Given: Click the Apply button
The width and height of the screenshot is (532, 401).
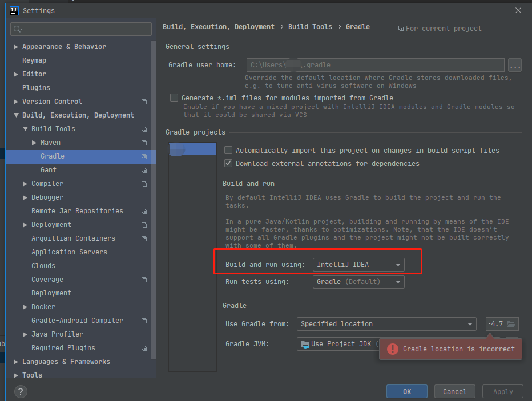Looking at the screenshot, I should pos(502,391).
